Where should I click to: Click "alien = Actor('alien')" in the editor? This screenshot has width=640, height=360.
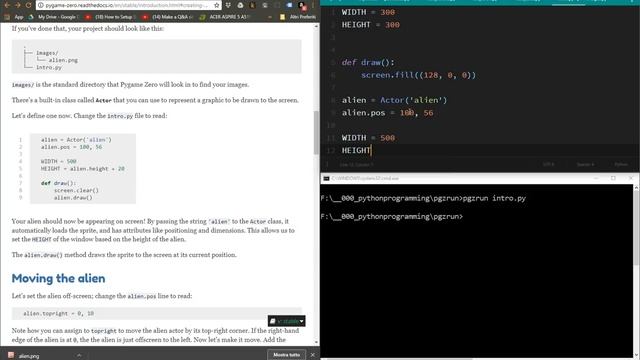394,100
